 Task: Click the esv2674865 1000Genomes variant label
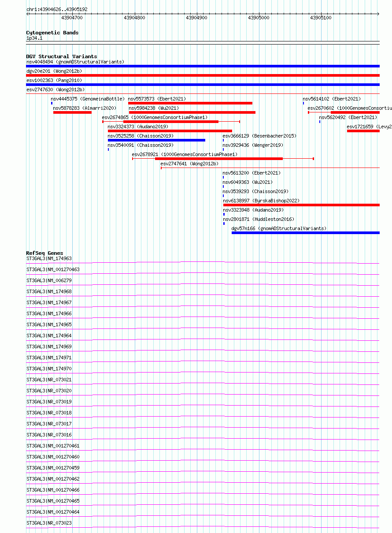pos(155,117)
